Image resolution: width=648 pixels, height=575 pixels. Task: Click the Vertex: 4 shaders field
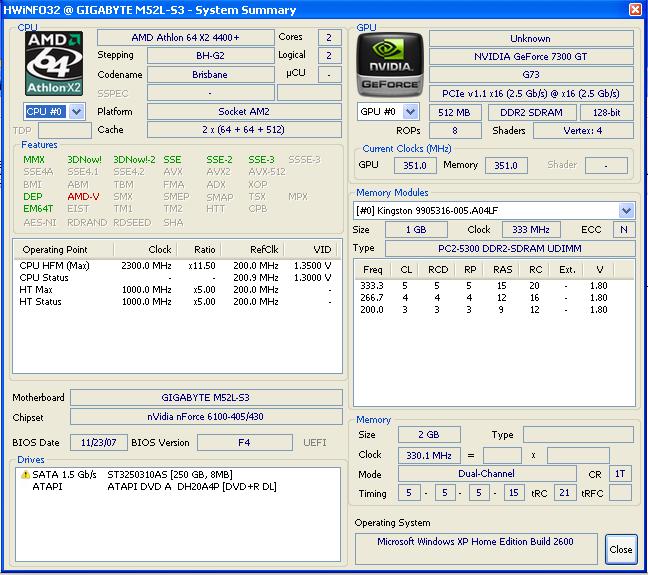583,131
